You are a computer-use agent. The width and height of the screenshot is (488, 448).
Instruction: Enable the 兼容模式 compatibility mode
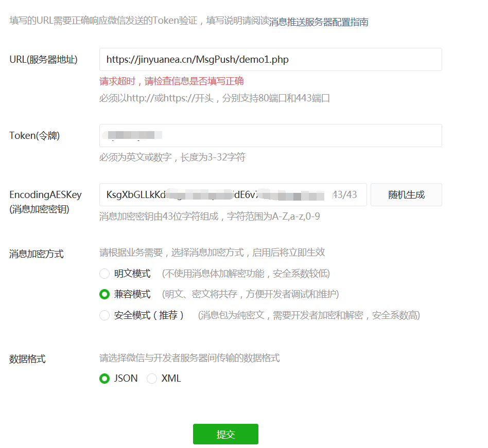coord(105,294)
